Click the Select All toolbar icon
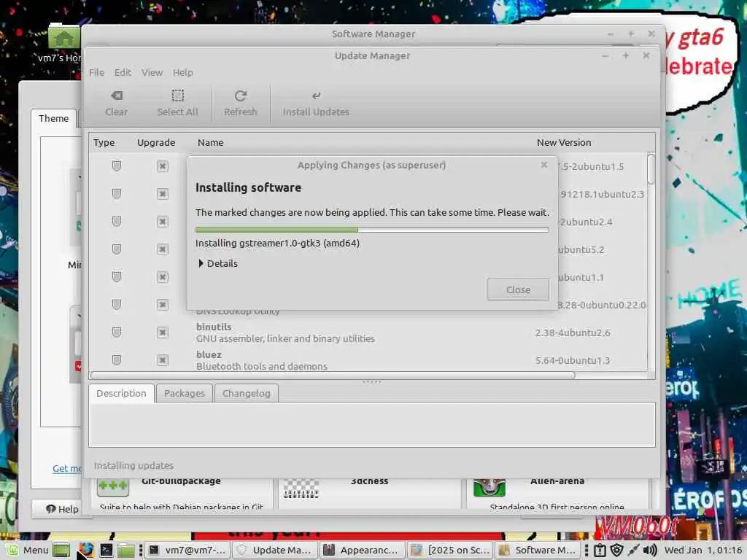This screenshot has width=747, height=560. pos(177,104)
